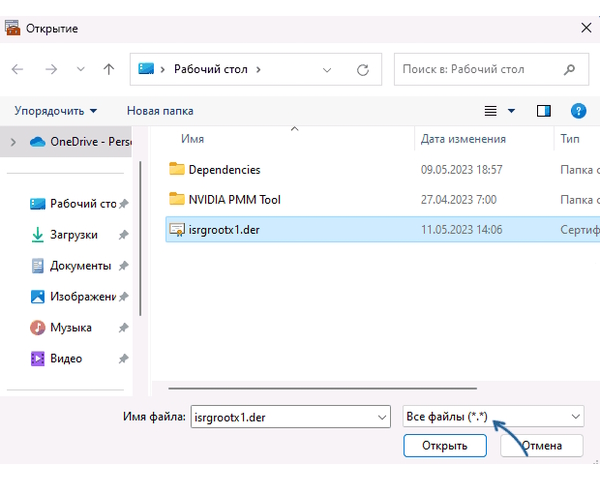The width and height of the screenshot is (600, 480).
Task: Open address bar history dropdown
Action: click(327, 70)
